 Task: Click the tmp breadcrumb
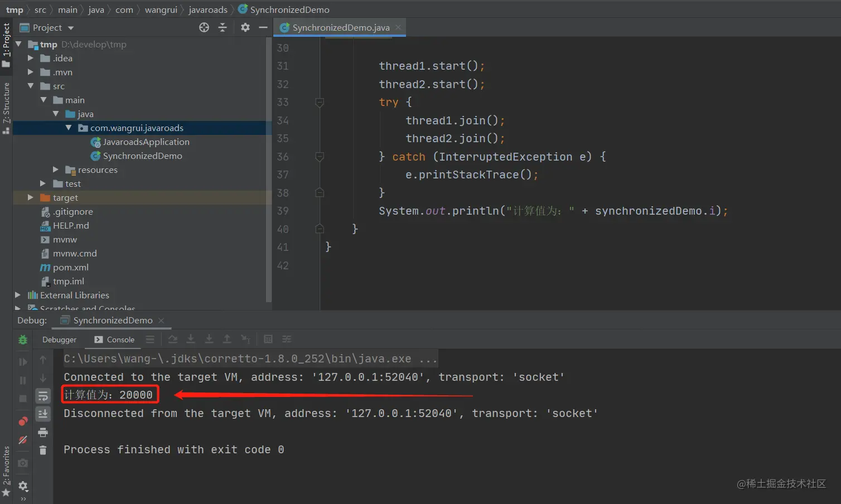14,9
